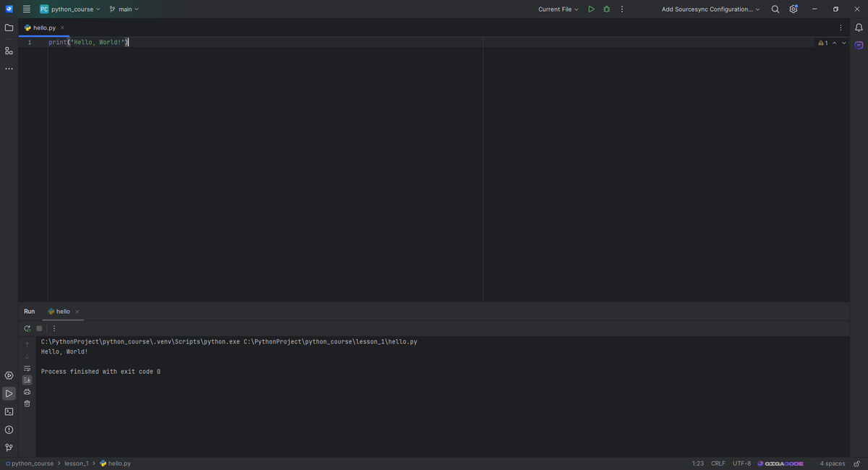
Task: Change the CRLF line separator
Action: click(718, 463)
